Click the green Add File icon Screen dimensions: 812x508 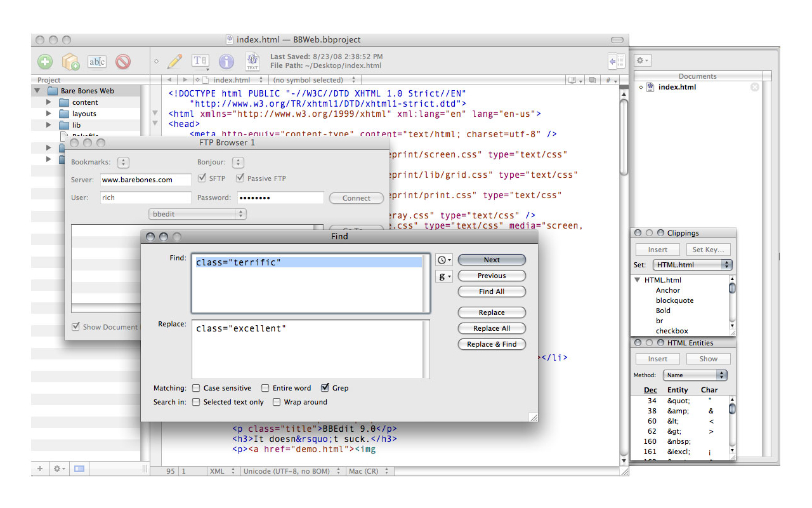click(x=45, y=62)
